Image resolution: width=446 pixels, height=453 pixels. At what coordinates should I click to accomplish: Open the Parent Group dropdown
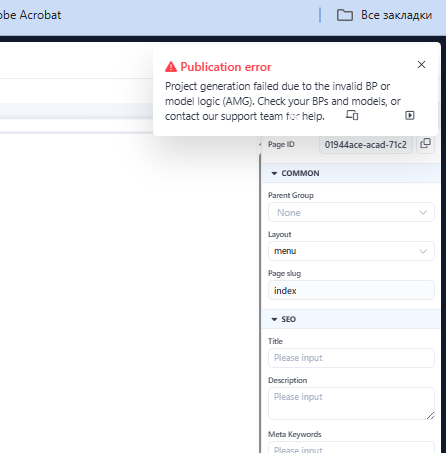point(351,212)
